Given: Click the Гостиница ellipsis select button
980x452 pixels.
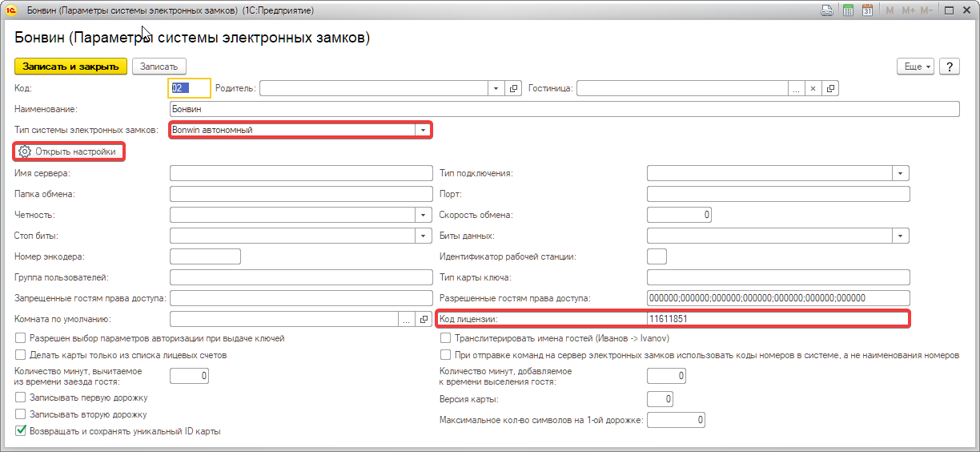Looking at the screenshot, I should pyautogui.click(x=797, y=88).
